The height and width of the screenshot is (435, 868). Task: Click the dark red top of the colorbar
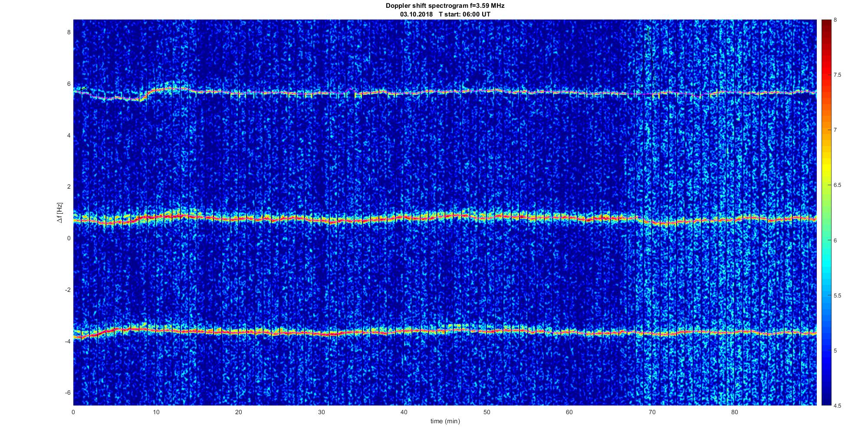tap(826, 23)
